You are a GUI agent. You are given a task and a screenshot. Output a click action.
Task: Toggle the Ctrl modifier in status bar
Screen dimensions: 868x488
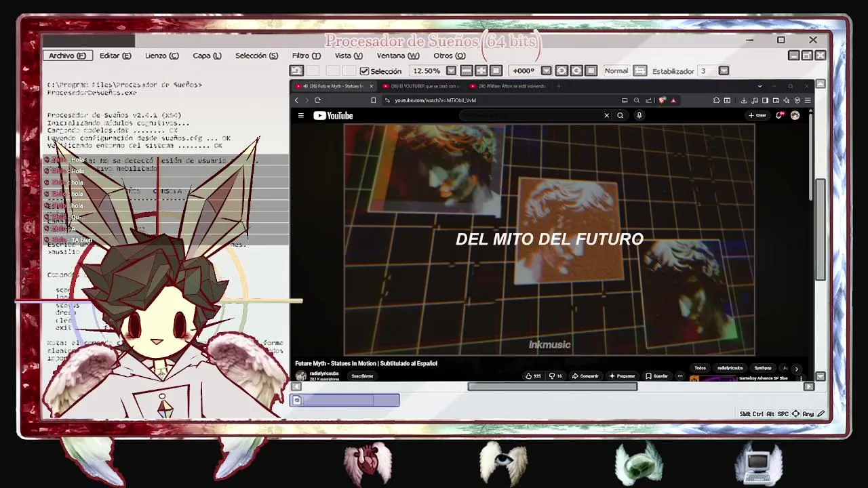[759, 413]
